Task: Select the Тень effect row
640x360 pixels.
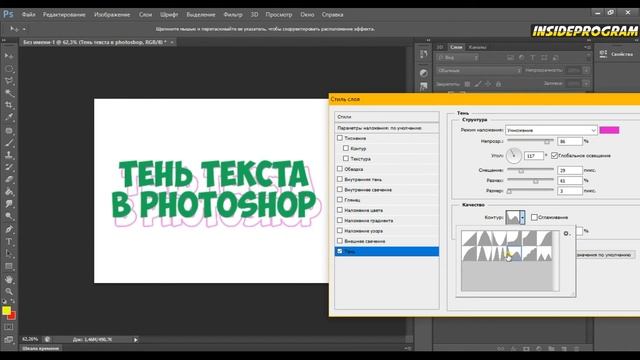Action: pyautogui.click(x=387, y=251)
